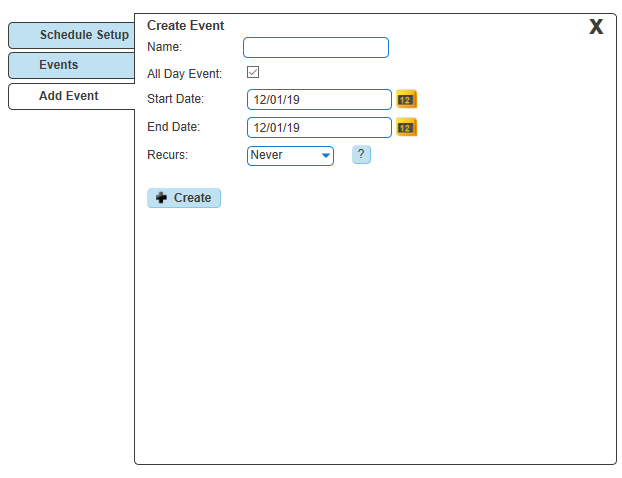Click the Name label text

pos(165,47)
